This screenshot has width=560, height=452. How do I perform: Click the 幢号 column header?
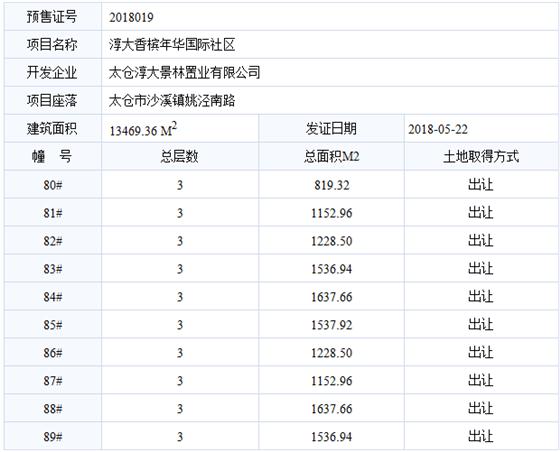pos(52,156)
